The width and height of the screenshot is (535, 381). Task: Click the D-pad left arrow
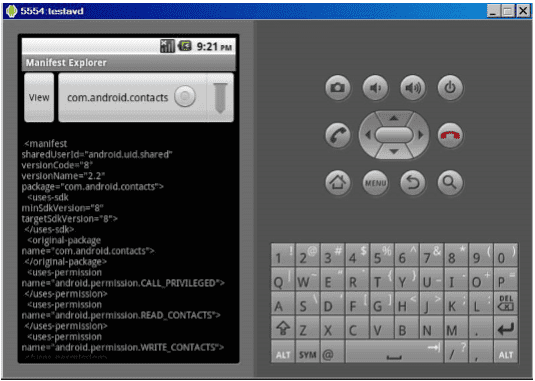pyautogui.click(x=367, y=135)
